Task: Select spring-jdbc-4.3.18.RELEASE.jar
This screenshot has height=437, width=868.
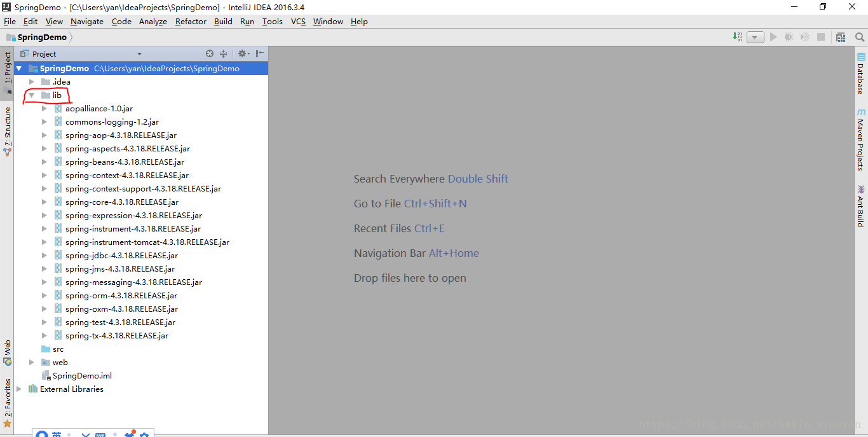Action: pyautogui.click(x=121, y=255)
